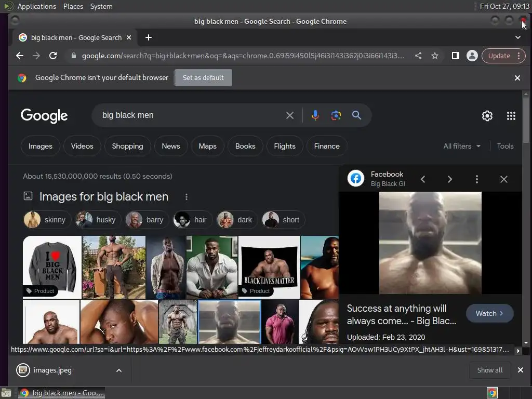Open the Facebook source icon
Viewport: 532px width, 399px height.
point(355,178)
